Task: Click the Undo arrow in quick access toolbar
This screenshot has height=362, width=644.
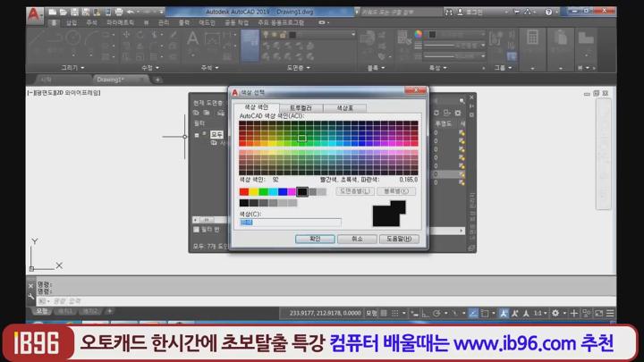Action: tap(131, 12)
